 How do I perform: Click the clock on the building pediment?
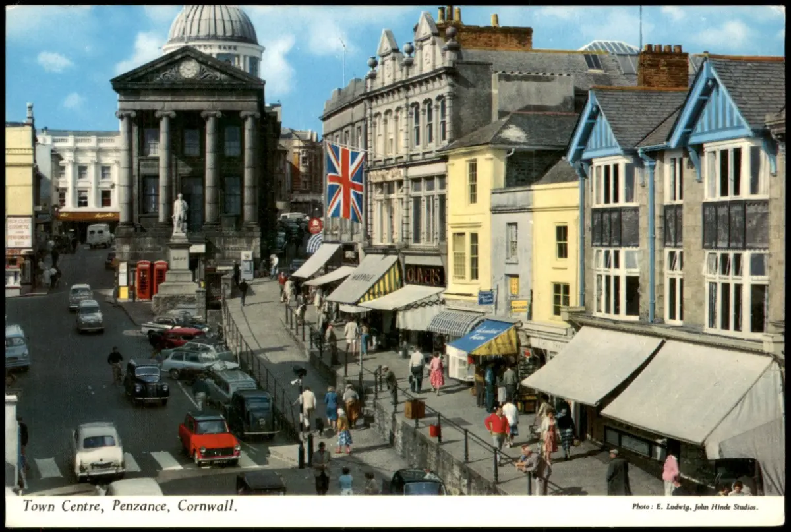[189, 69]
